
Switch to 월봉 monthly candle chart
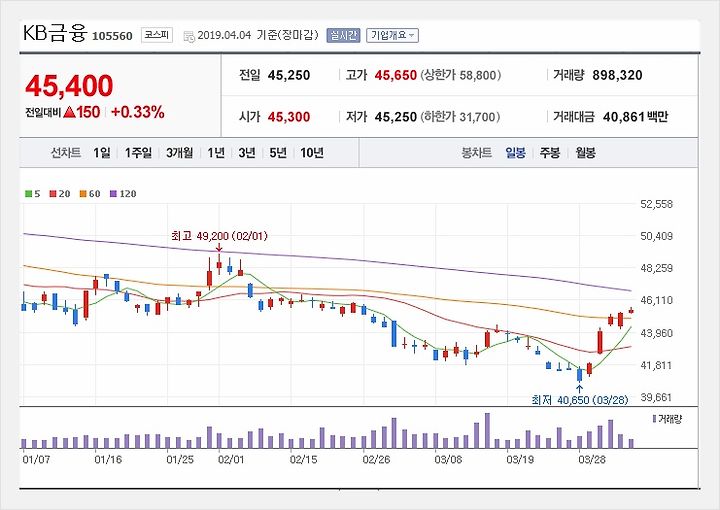(585, 153)
